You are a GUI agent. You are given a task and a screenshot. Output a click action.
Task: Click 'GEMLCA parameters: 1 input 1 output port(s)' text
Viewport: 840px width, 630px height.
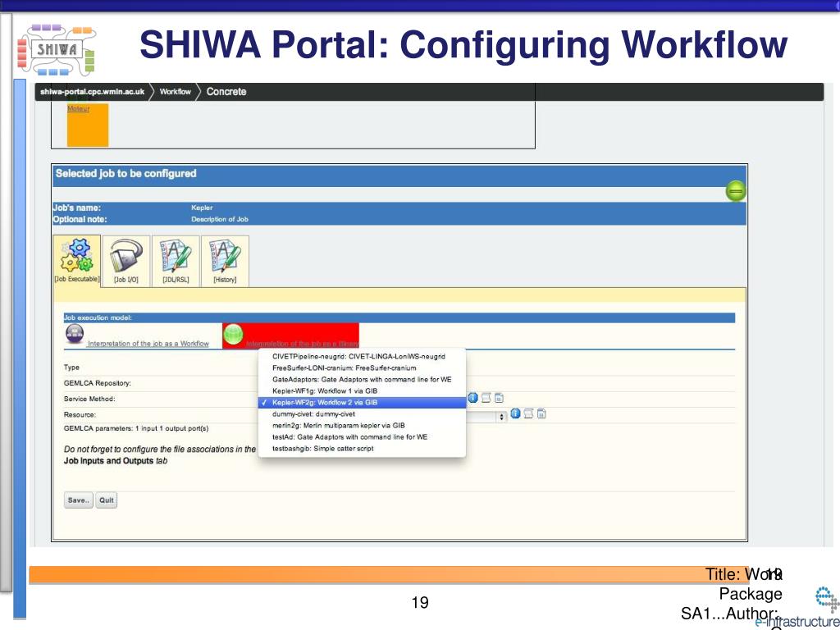[x=136, y=428]
